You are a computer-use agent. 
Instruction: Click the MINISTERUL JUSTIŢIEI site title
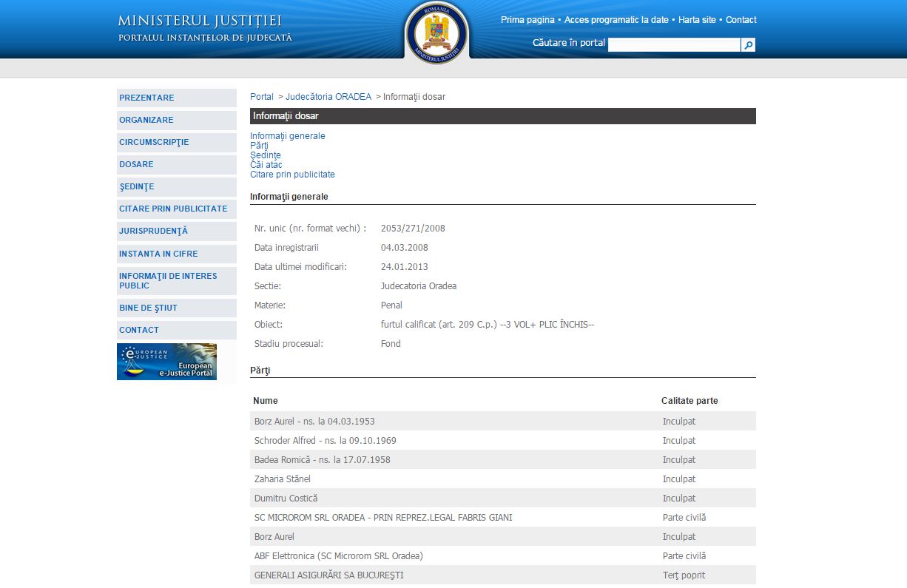(x=200, y=21)
